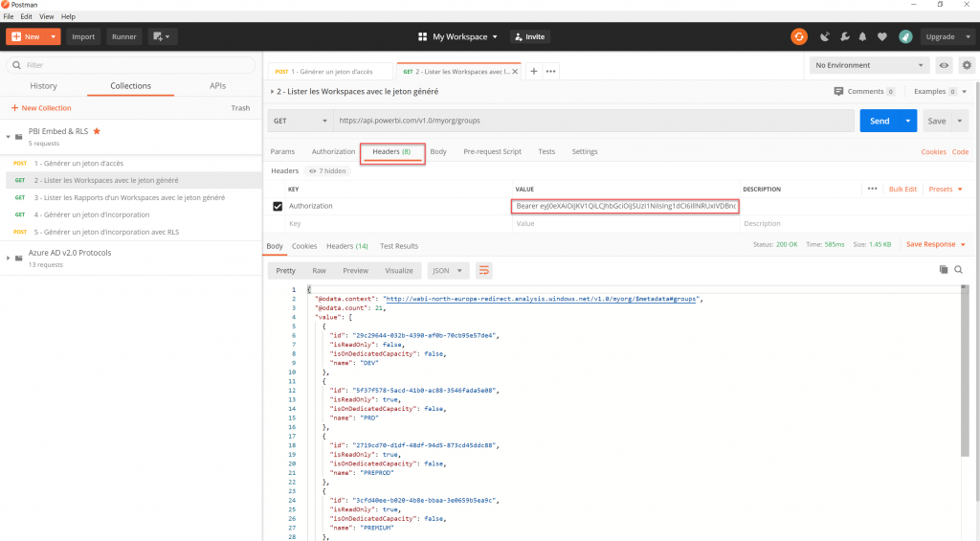Viewport: 980px width, 541px height.
Task: Click the collections Filter field
Action: (x=131, y=65)
